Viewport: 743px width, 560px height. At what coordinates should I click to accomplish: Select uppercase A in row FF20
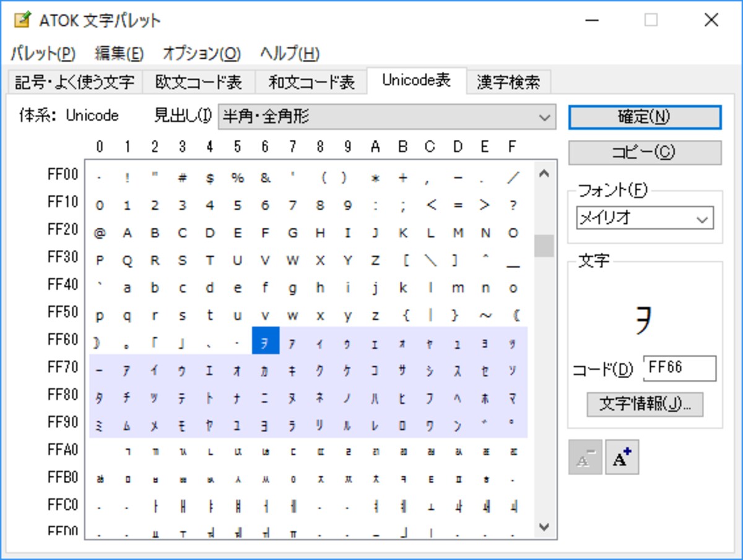127,233
